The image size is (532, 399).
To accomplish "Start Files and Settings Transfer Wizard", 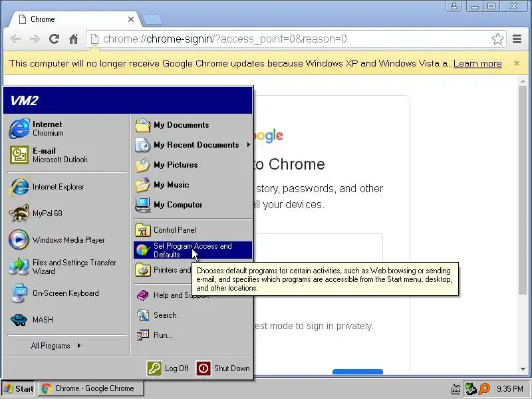I will pos(67,267).
